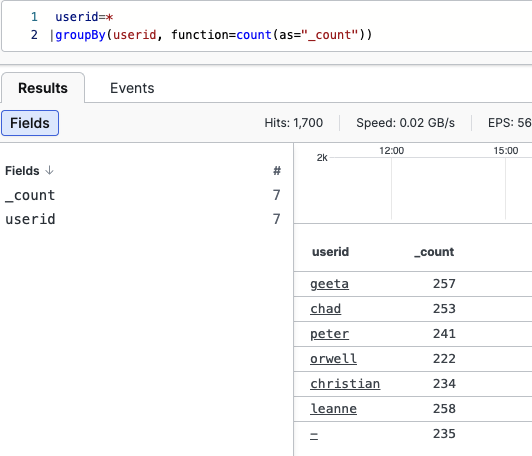The width and height of the screenshot is (532, 456).
Task: Open the peter userid link
Action: coord(329,334)
